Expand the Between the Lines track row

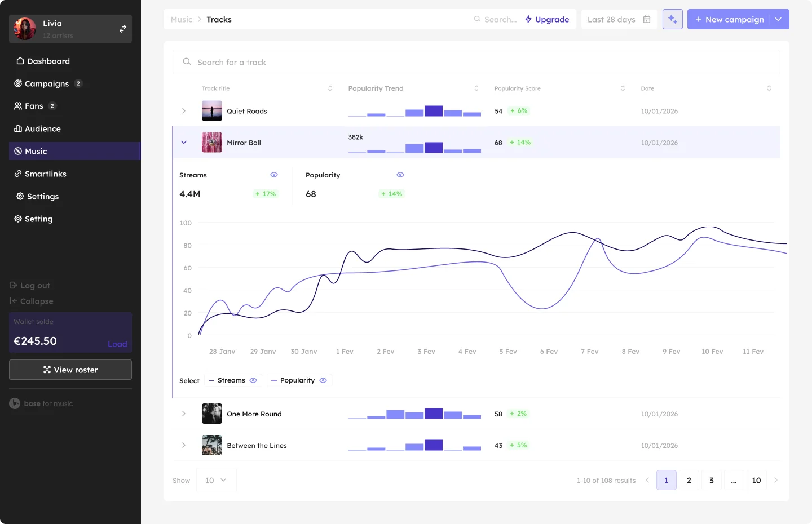tap(184, 445)
